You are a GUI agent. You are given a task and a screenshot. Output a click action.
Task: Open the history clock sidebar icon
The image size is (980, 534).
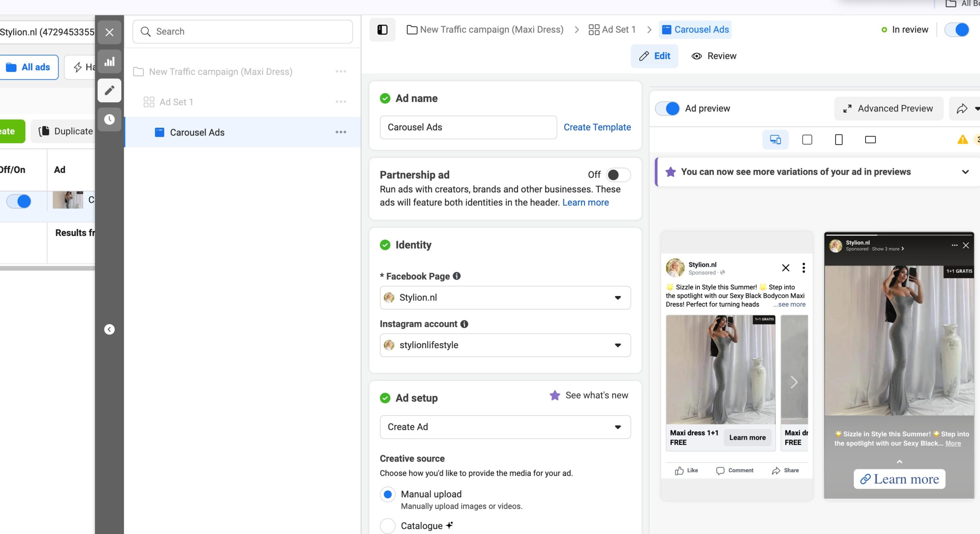point(109,120)
